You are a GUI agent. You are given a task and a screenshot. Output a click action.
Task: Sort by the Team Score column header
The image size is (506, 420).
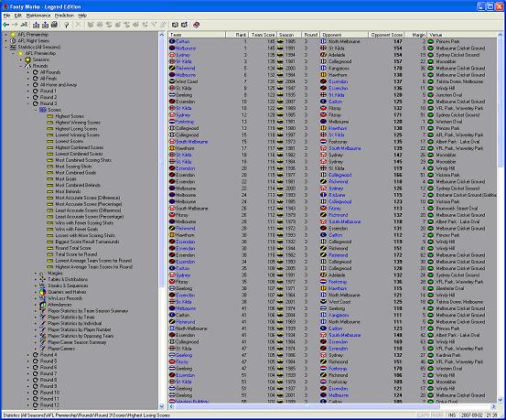[x=263, y=35]
